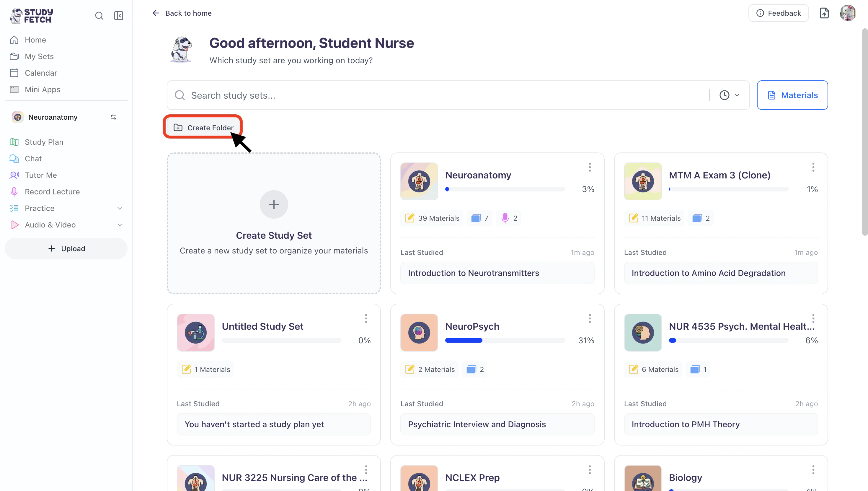Open MTM A Exam 3 (Clone) options menu
868x491 pixels.
[813, 167]
